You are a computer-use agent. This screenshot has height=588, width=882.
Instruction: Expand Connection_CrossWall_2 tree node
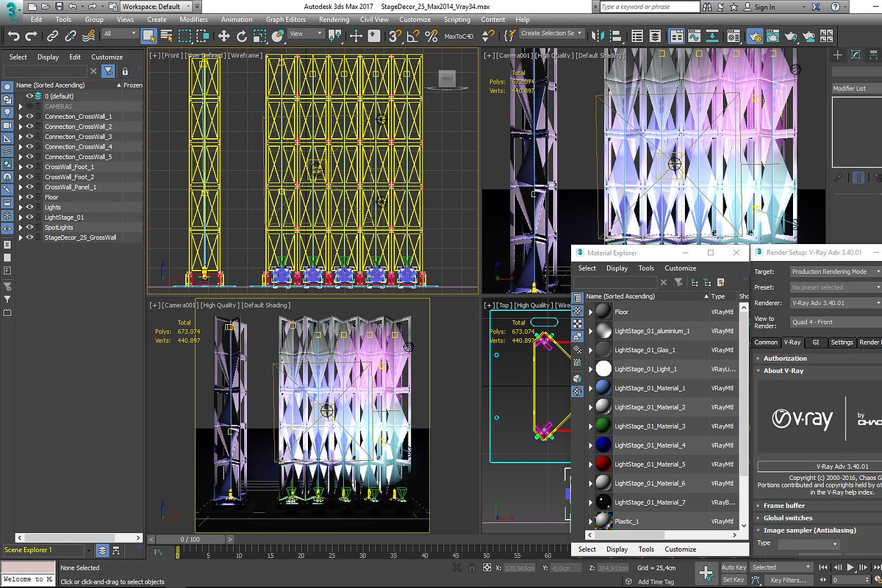[21, 126]
